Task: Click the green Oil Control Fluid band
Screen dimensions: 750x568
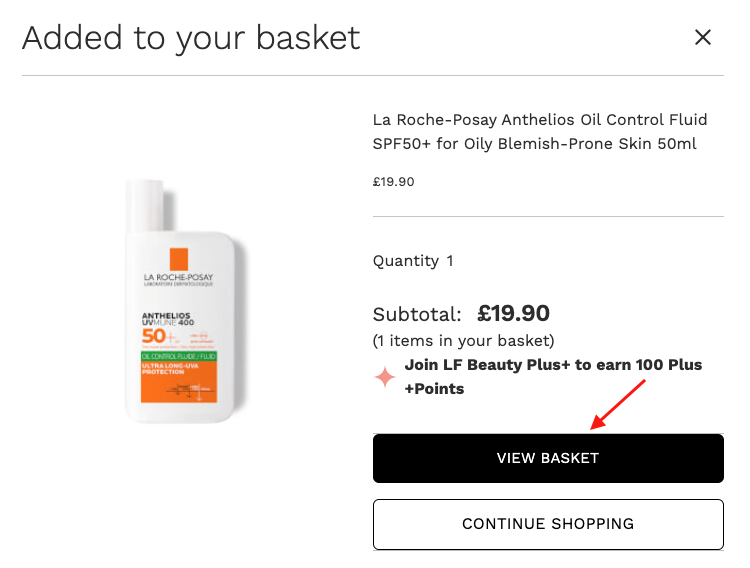Action: [178, 354]
